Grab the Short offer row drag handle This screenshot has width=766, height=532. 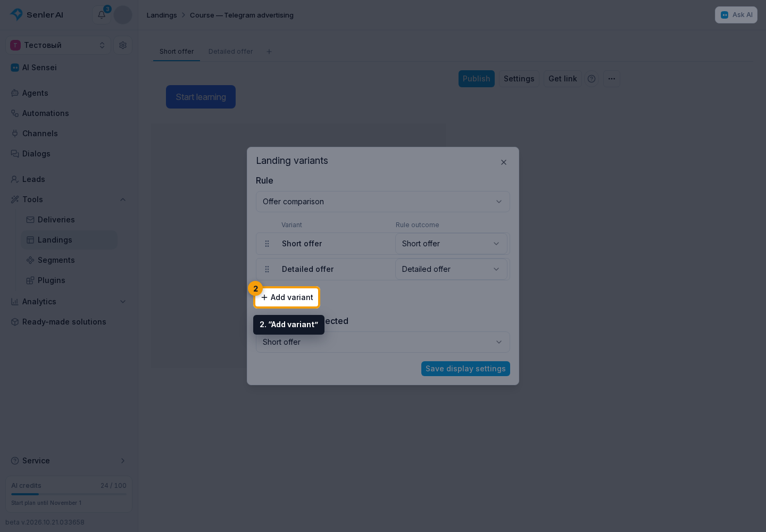[x=267, y=244]
